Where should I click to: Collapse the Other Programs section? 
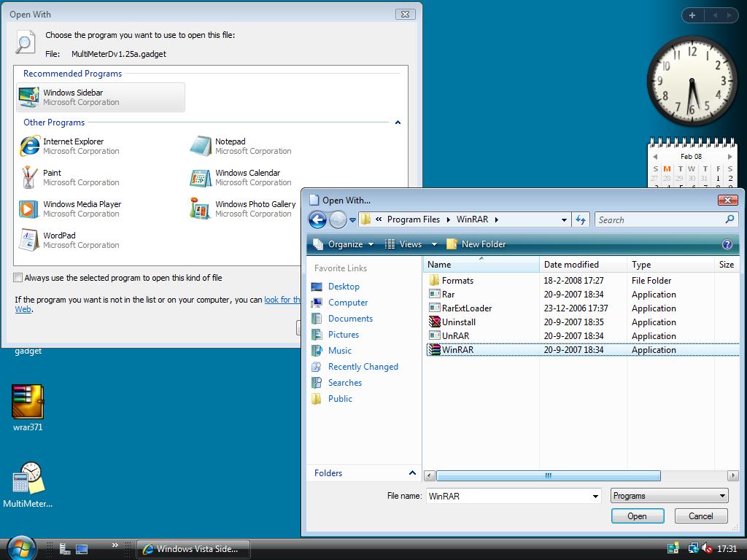click(x=398, y=122)
